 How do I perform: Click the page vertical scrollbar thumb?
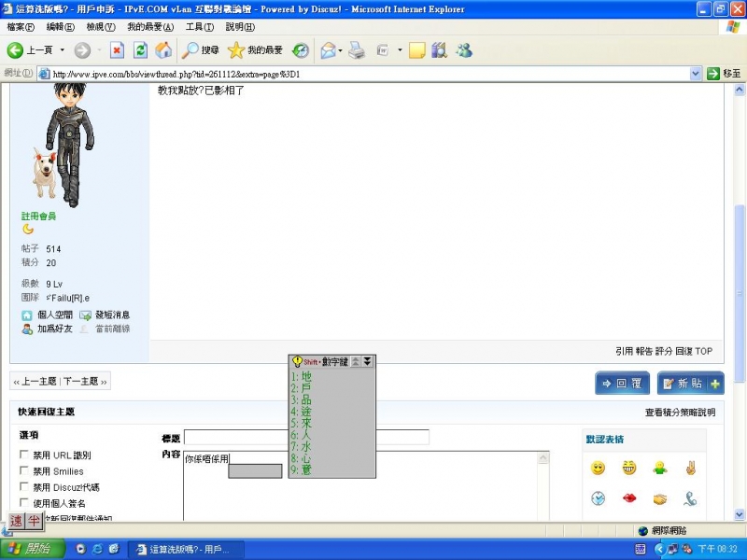pyautogui.click(x=740, y=293)
